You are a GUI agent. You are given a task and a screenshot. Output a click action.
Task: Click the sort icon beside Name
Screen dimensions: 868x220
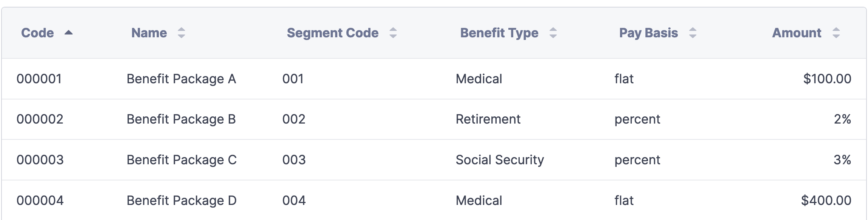coord(182,33)
